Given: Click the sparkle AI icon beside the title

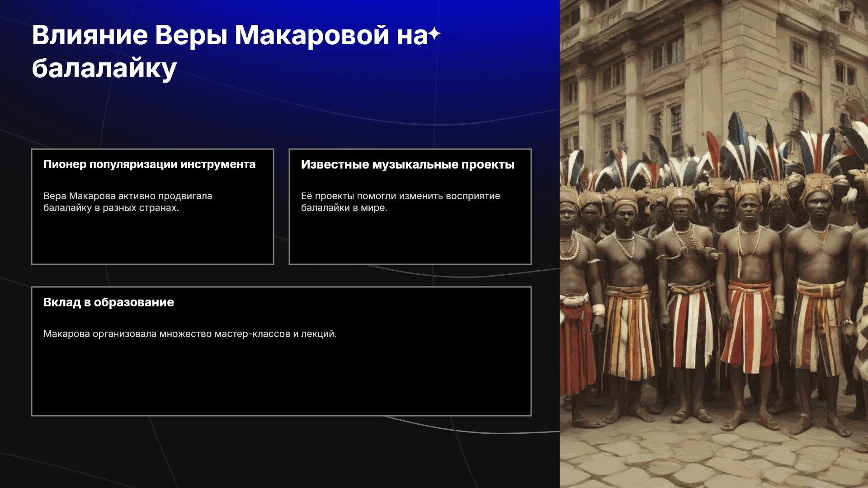Looking at the screenshot, I should (x=434, y=34).
